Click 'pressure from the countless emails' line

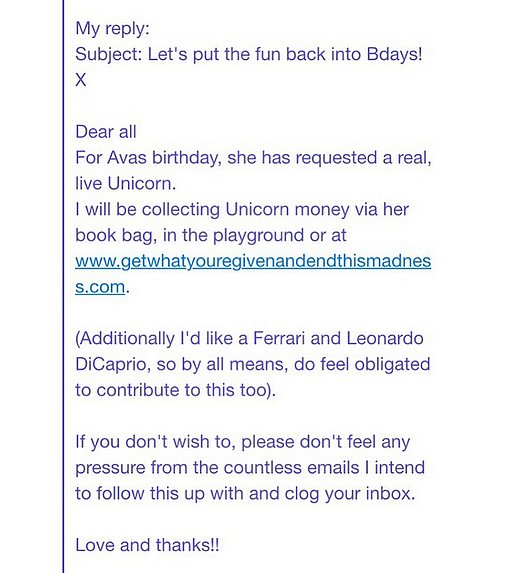pos(250,467)
